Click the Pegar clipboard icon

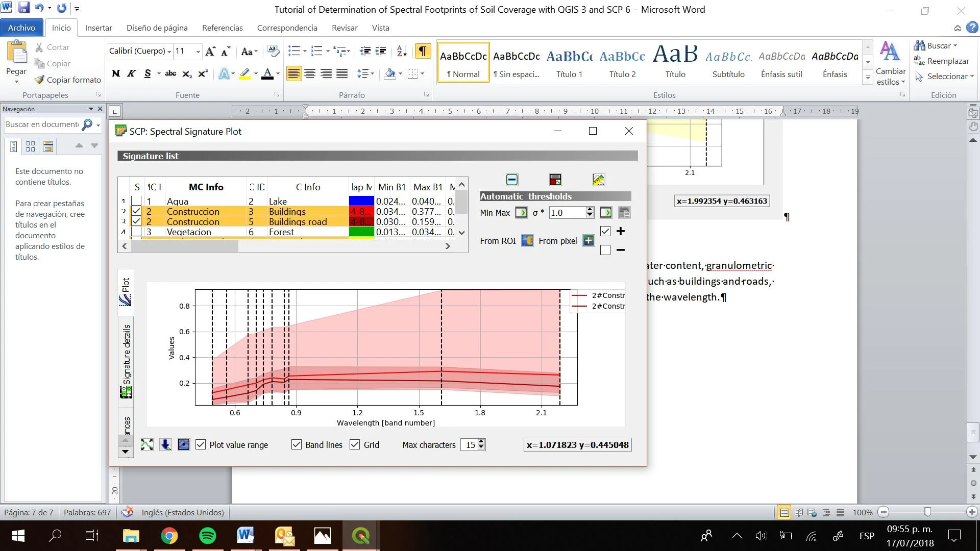pos(16,53)
